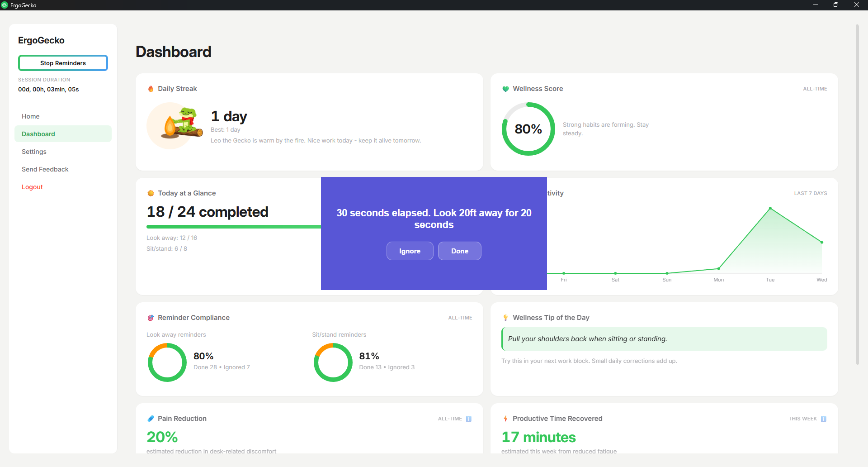Go to the Home page
The height and width of the screenshot is (467, 868).
coord(31,116)
